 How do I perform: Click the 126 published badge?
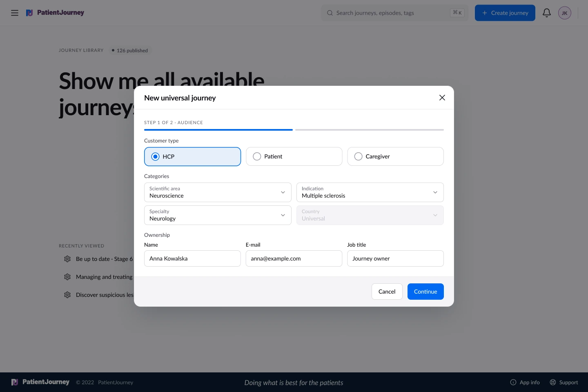(130, 50)
